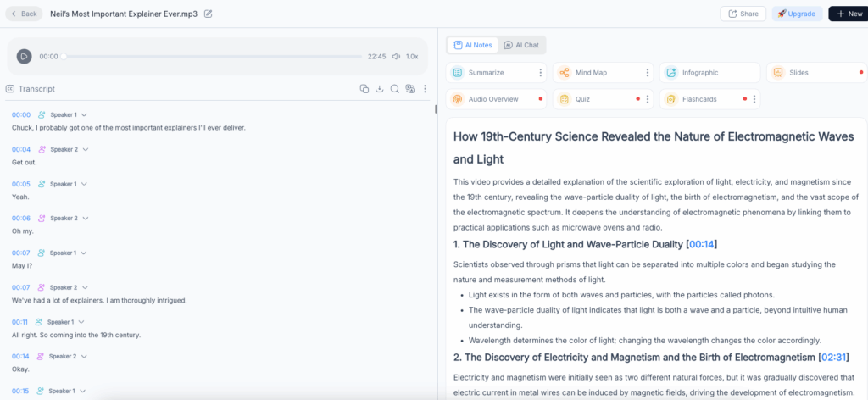Open the Share dialog

click(x=743, y=14)
